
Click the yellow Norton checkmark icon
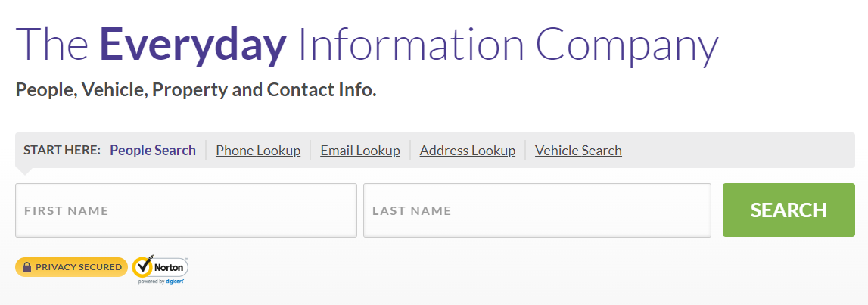pyautogui.click(x=143, y=267)
